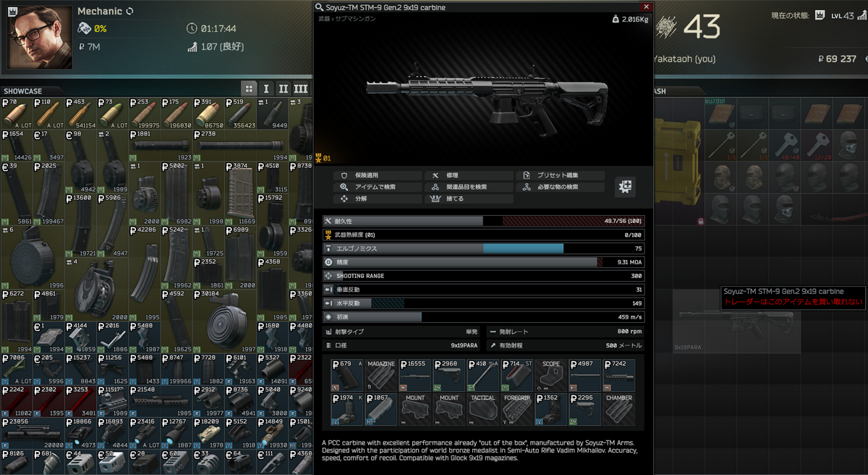
Task: Switch showcase to all-levels grid view
Action: pyautogui.click(x=250, y=88)
